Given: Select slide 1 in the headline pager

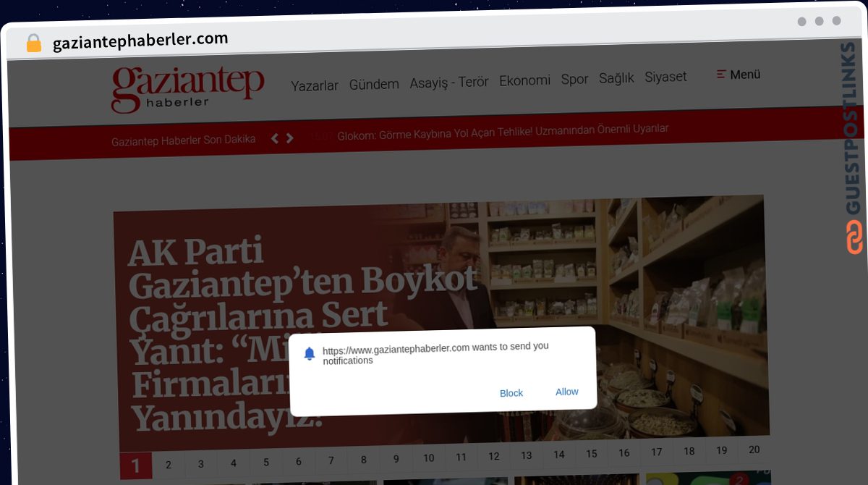Looking at the screenshot, I should tap(136, 465).
